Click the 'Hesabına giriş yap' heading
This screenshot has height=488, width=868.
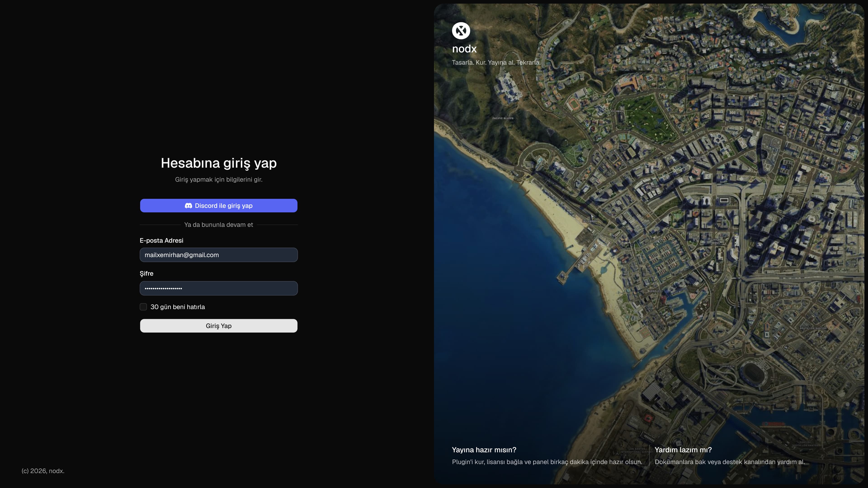(219, 163)
